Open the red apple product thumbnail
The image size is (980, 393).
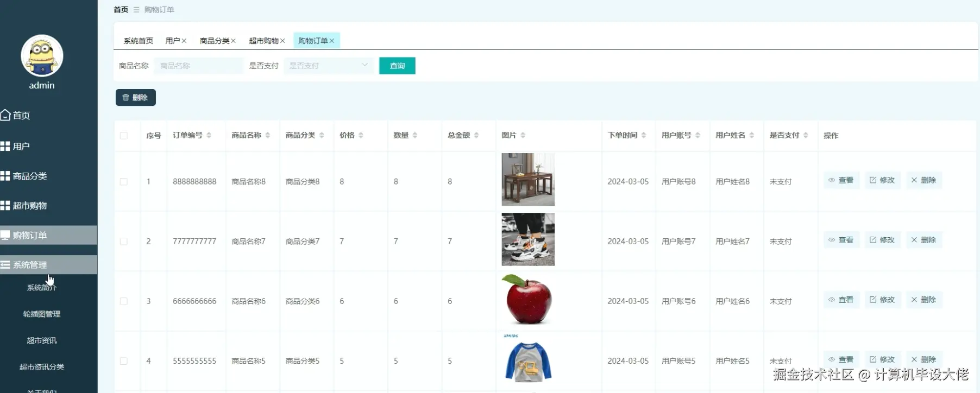click(x=527, y=299)
